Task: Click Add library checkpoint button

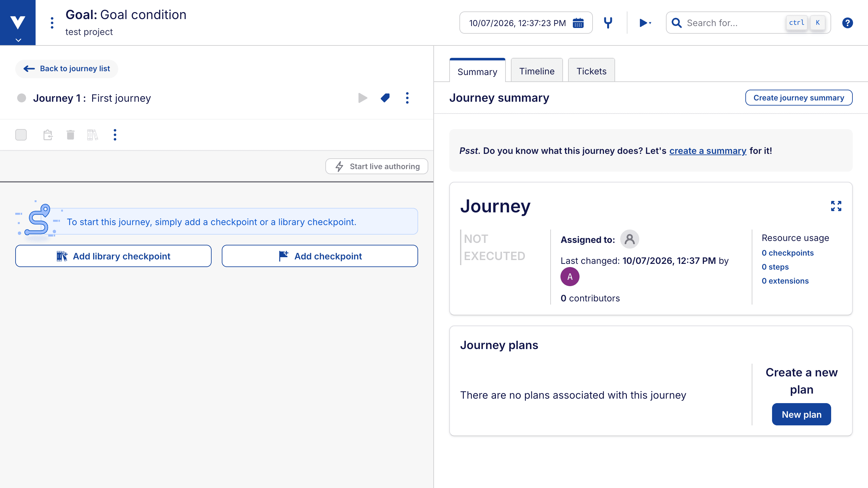Action: 113,256
